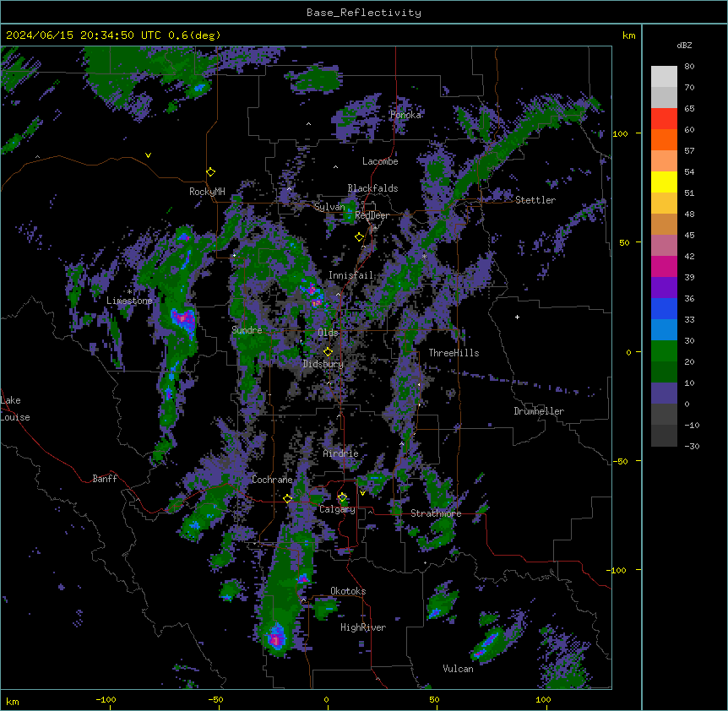Screen dimensions: 728x711
Task: Click the Stettler city label
Action: [535, 200]
